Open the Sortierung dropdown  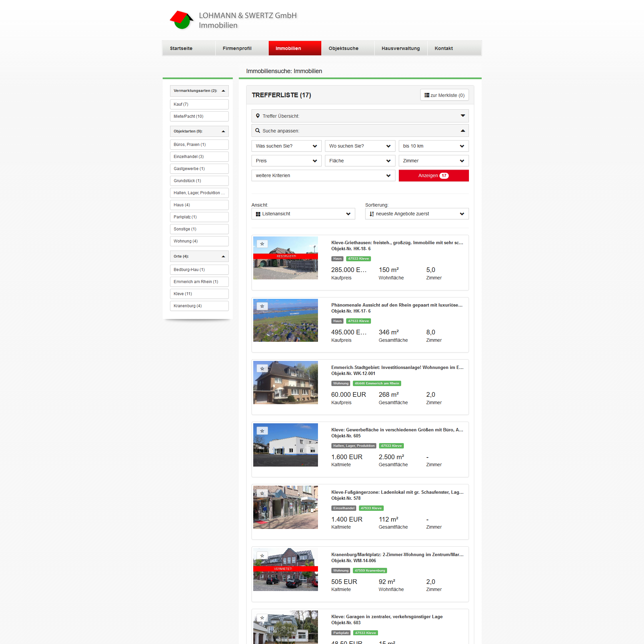(417, 214)
